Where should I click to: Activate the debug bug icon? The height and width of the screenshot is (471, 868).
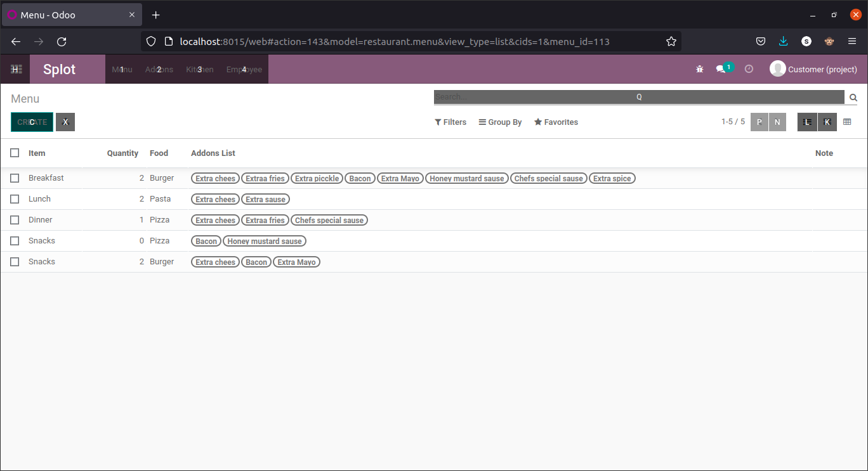click(x=699, y=69)
